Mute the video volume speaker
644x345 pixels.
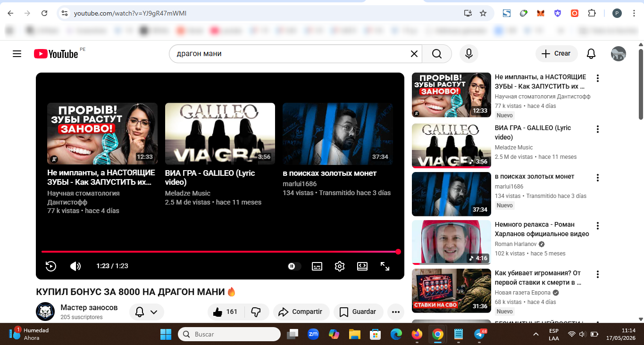click(x=75, y=266)
